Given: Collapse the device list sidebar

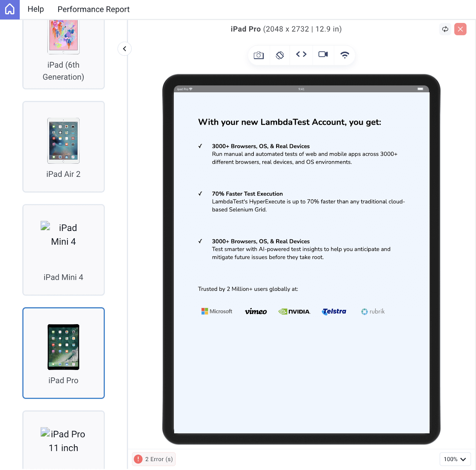Looking at the screenshot, I should pyautogui.click(x=125, y=49).
